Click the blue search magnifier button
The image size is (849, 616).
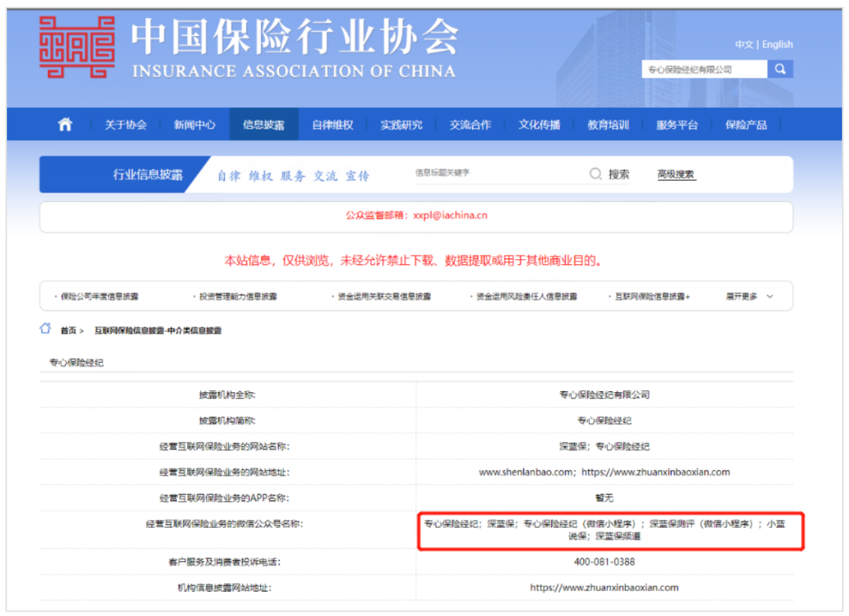click(781, 69)
